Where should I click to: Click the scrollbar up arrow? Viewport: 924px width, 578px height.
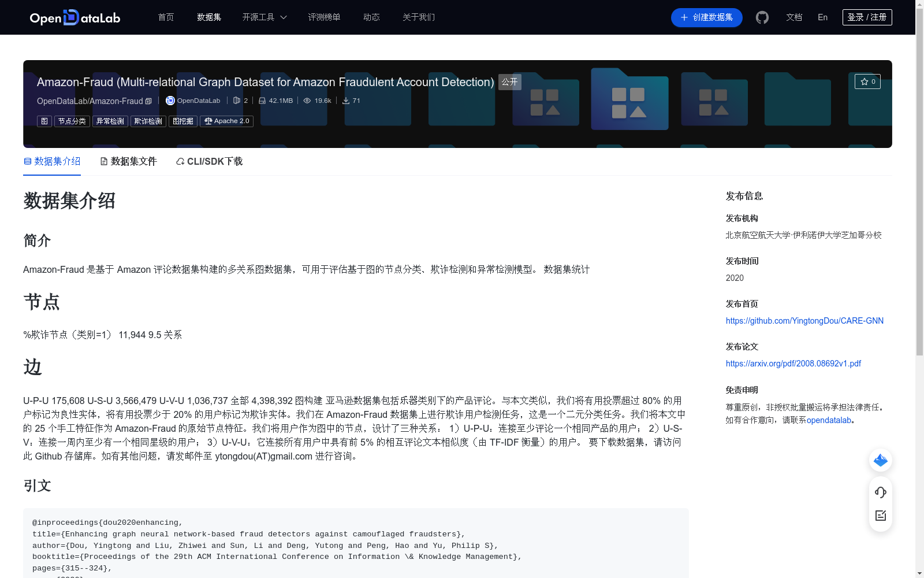click(919, 4)
